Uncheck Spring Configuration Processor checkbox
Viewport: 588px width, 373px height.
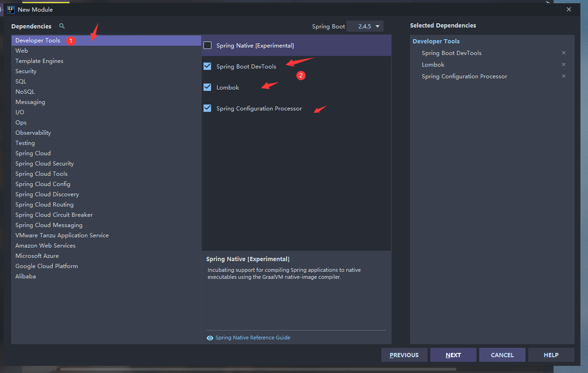click(208, 108)
